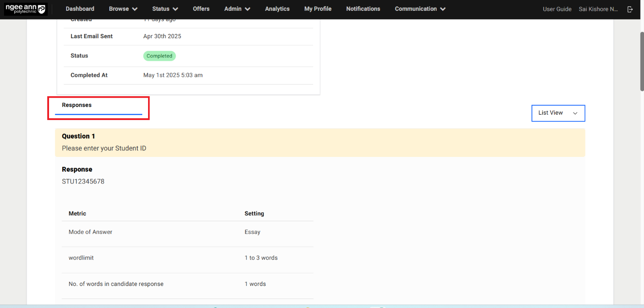
Task: View Notifications
Action: [x=363, y=9]
